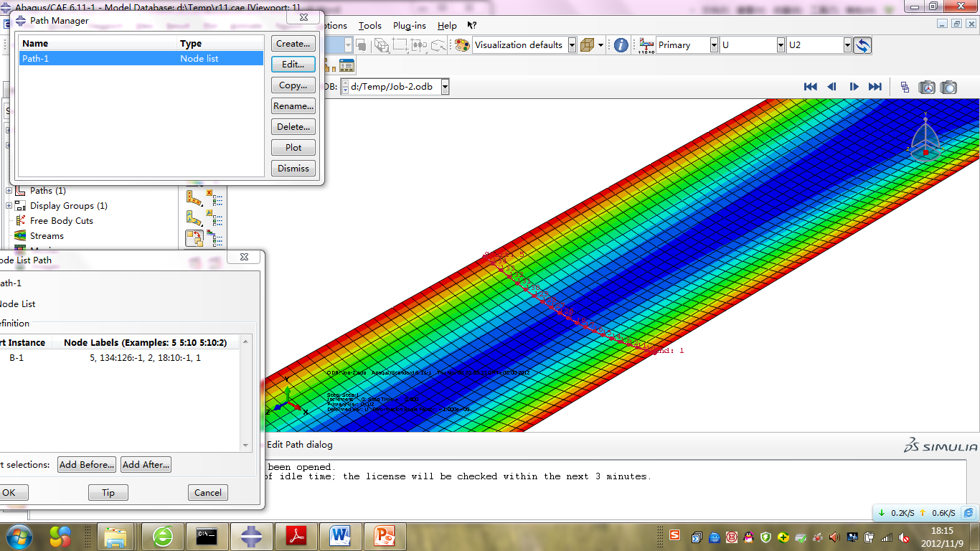Image resolution: width=980 pixels, height=551 pixels.
Task: Click node labels cell '5, 134:126:-1, 2, 18:10:-1, 1'
Action: click(145, 357)
